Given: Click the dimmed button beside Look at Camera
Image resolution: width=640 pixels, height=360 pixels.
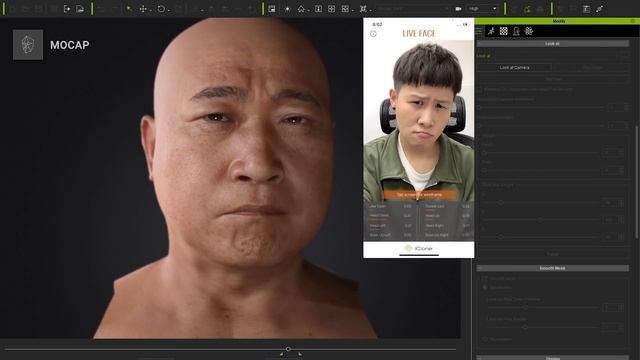Looking at the screenshot, I should (x=591, y=68).
